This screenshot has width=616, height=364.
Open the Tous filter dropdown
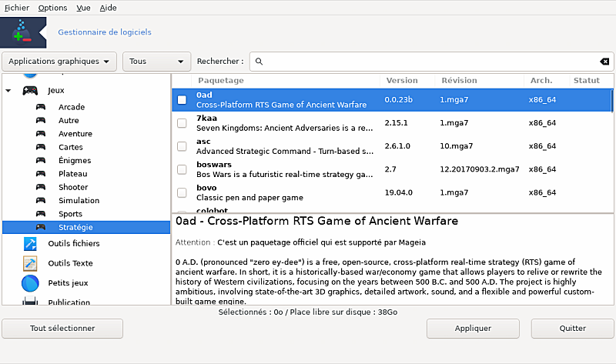(x=157, y=62)
